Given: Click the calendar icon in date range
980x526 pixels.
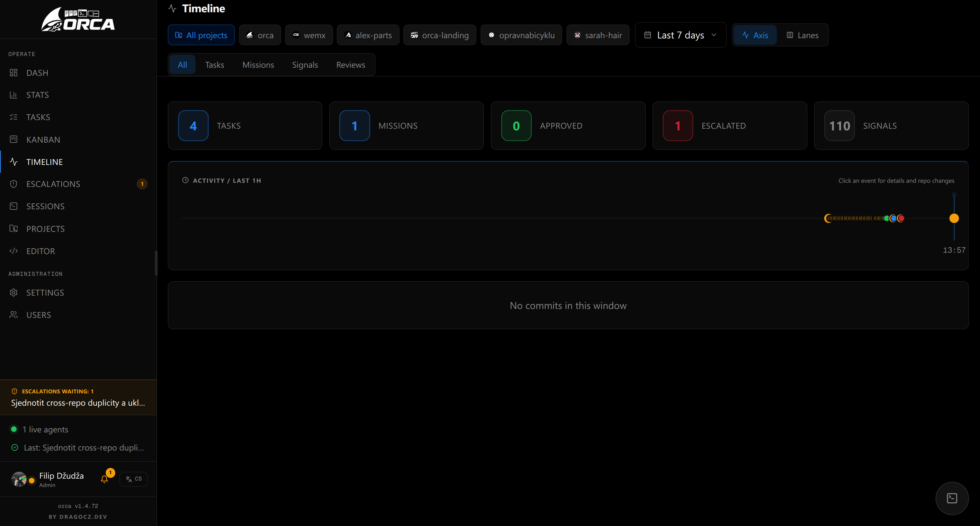Looking at the screenshot, I should (648, 35).
